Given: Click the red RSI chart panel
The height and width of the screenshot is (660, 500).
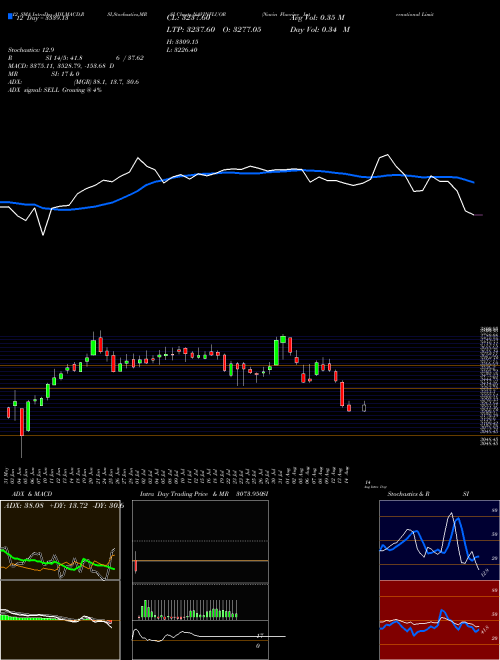Looking at the screenshot, I should [439, 620].
